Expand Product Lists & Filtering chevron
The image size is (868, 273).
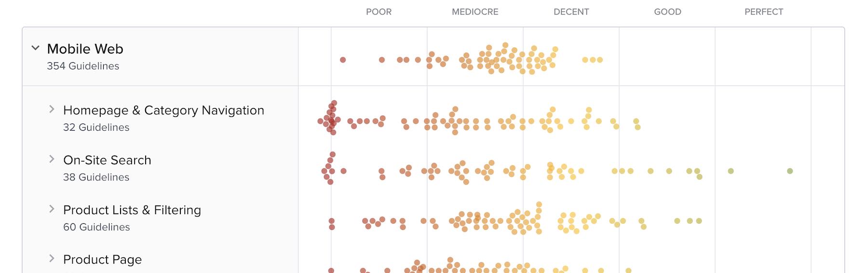(52, 209)
